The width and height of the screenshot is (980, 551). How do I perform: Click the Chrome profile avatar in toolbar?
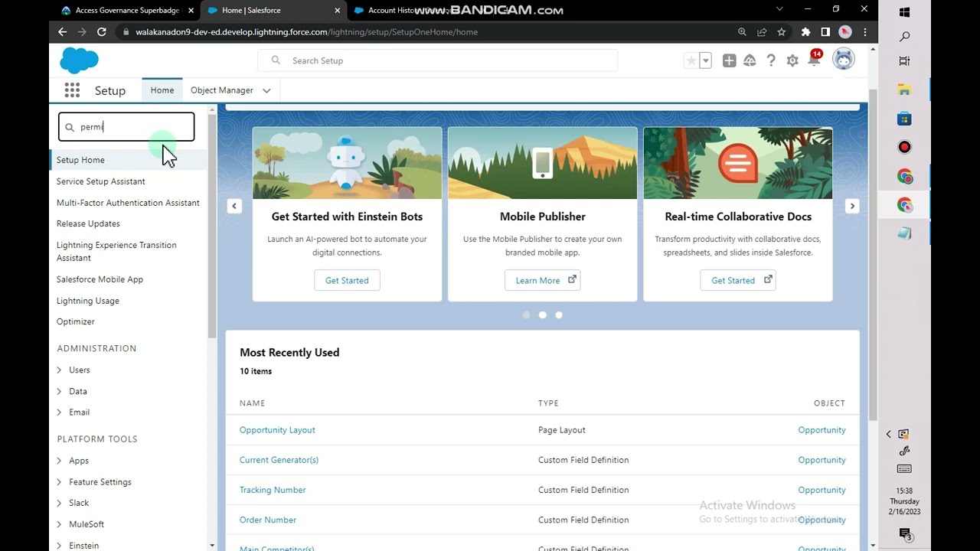pyautogui.click(x=845, y=32)
